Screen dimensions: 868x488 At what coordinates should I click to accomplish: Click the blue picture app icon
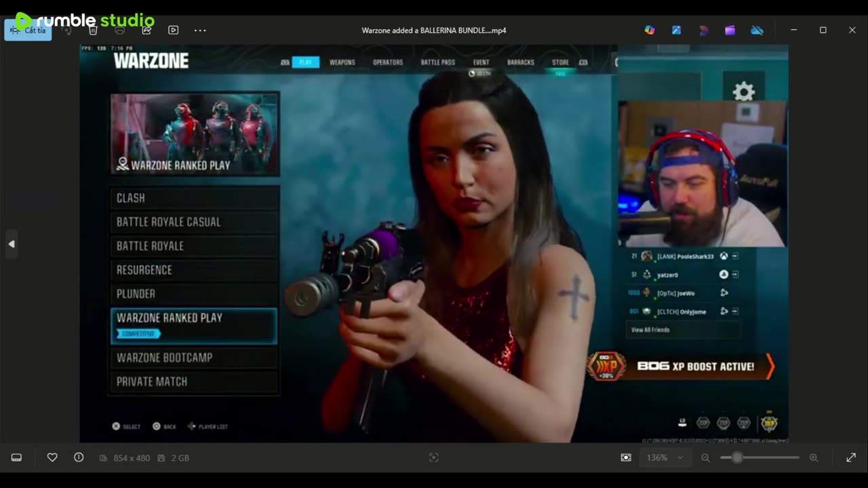677,30
